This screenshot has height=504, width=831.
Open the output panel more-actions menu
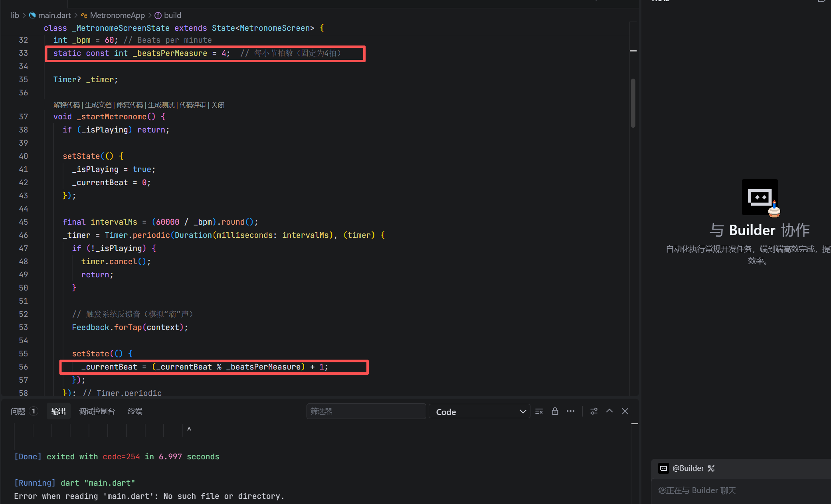[x=570, y=411]
